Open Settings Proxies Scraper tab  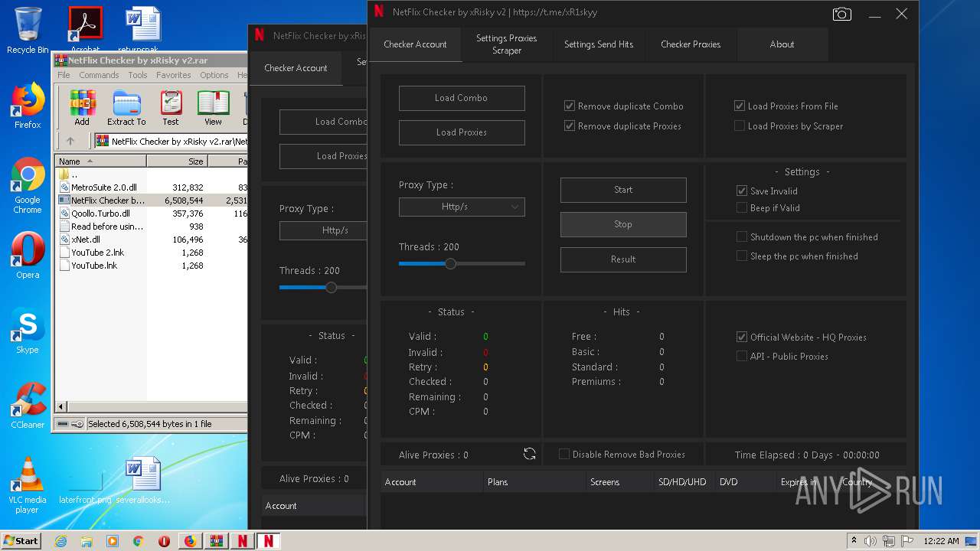coord(507,44)
